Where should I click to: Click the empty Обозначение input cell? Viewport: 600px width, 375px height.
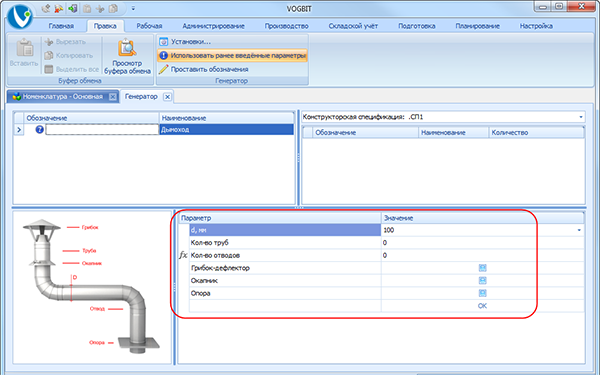pyautogui.click(x=102, y=130)
